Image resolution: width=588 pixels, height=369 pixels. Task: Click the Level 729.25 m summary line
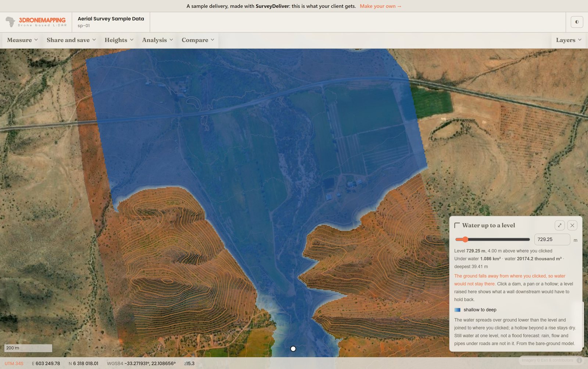point(503,251)
